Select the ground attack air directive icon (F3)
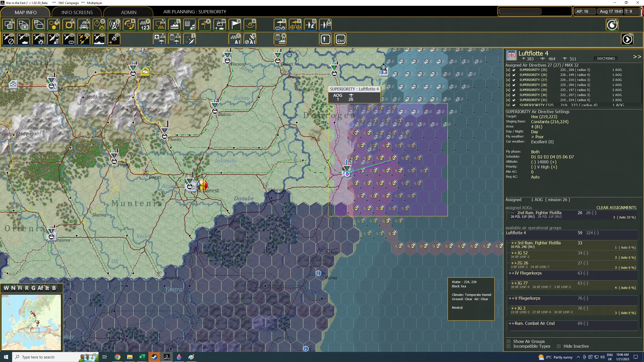This screenshot has height=362, width=644. click(38, 39)
